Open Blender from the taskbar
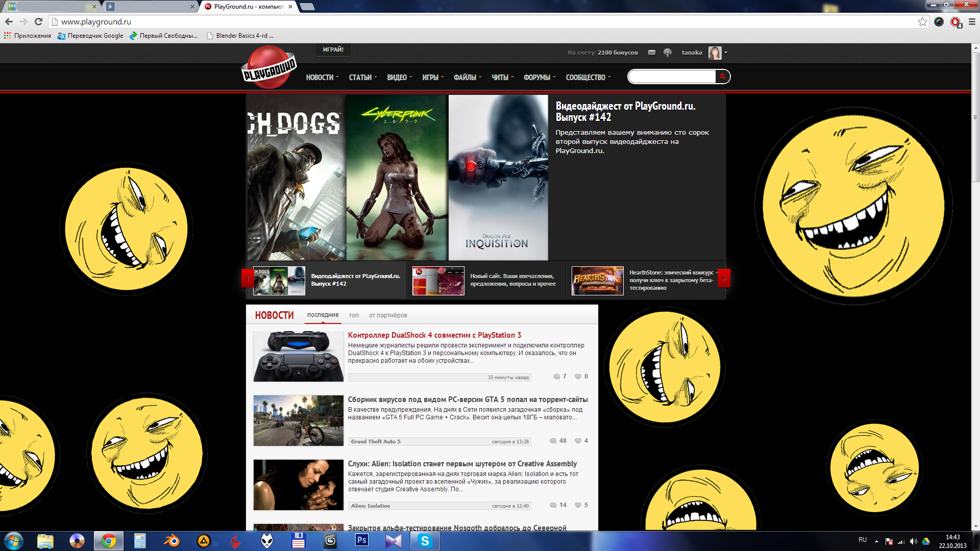980x551 pixels. click(171, 541)
